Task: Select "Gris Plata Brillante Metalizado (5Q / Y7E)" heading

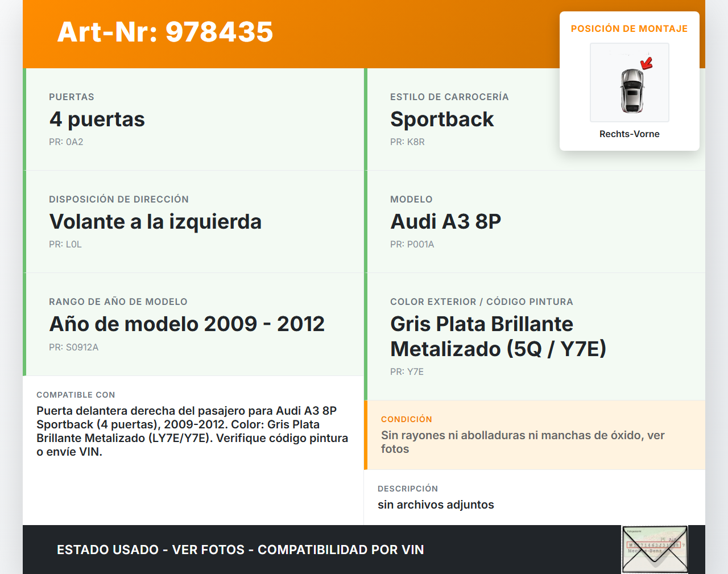Action: pyautogui.click(x=498, y=336)
